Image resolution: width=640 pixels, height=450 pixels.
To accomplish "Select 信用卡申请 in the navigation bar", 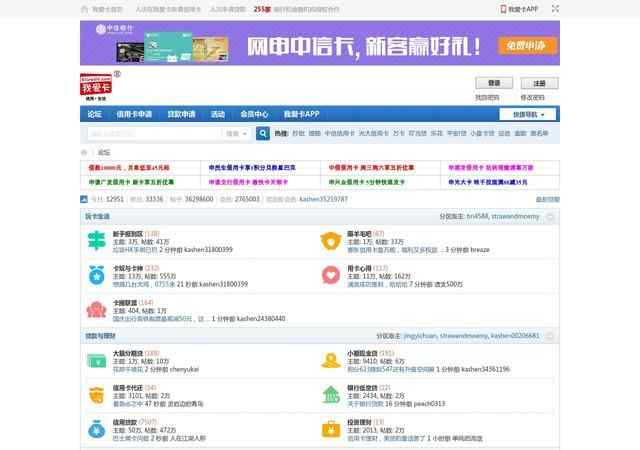I will [x=132, y=114].
